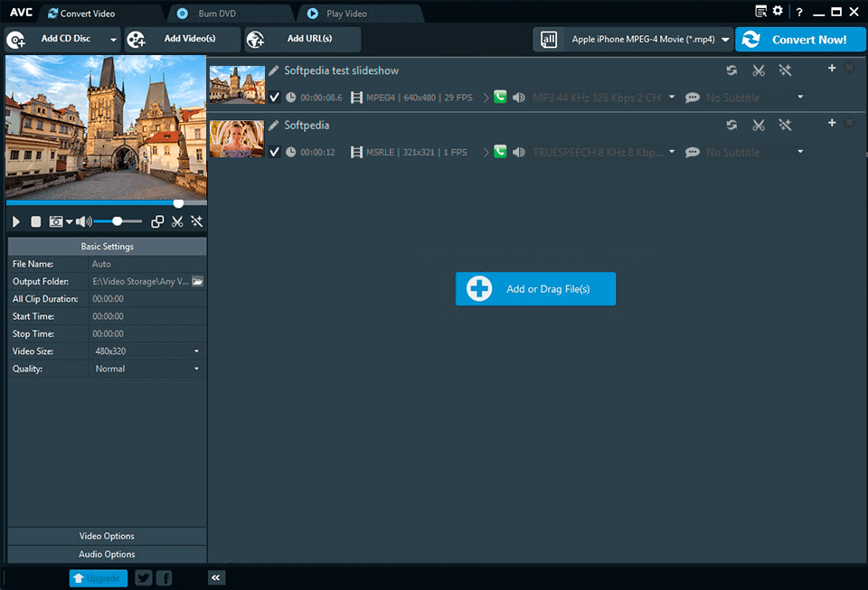Rename Softpedia test slideshow via the pencil icon
868x590 pixels.
(x=273, y=70)
